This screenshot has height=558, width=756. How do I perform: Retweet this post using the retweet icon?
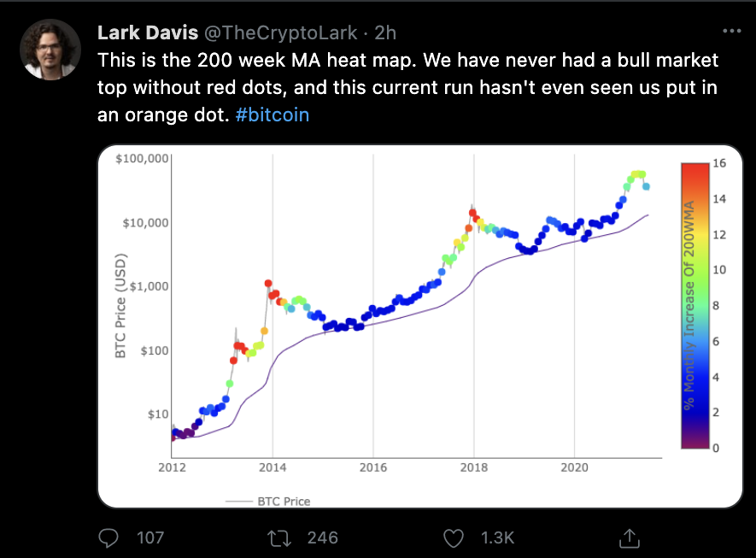coord(276,537)
